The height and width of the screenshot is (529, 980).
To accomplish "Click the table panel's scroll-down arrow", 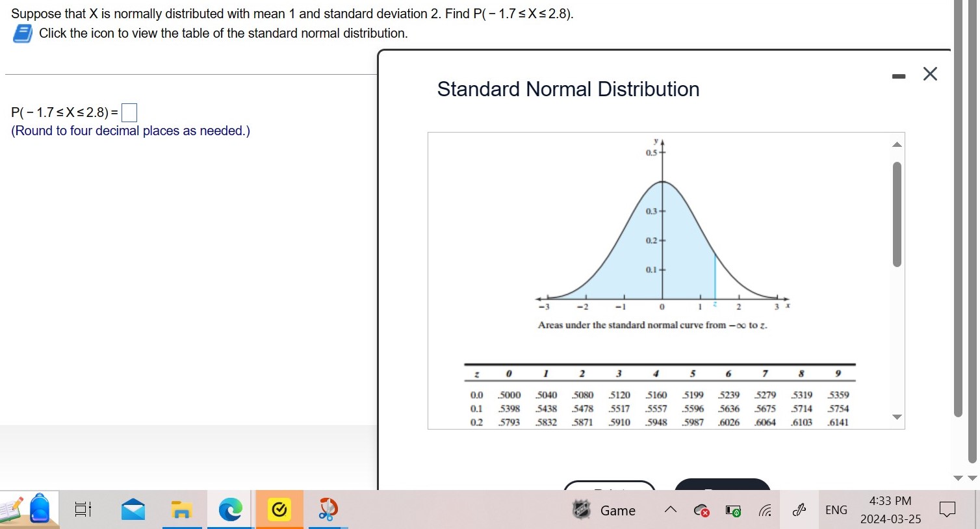I will pos(897,417).
